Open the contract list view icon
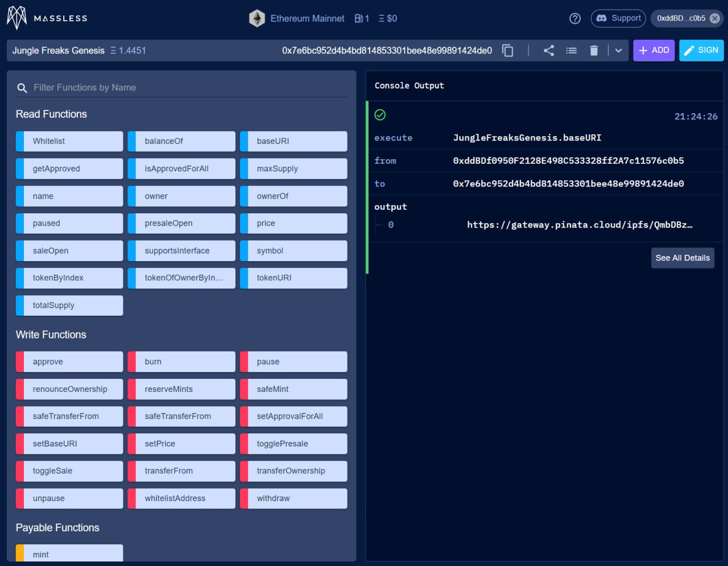This screenshot has width=728, height=566. tap(572, 51)
